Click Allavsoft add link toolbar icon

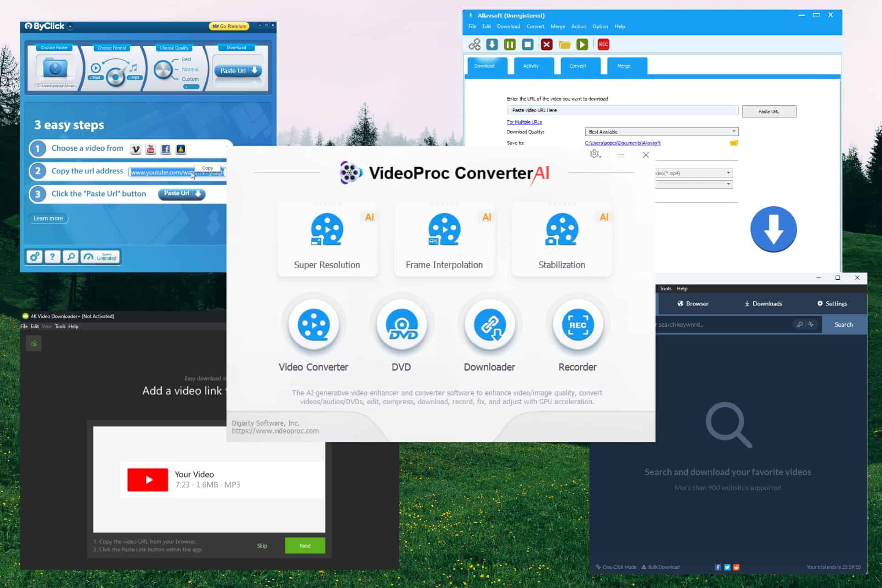tap(475, 45)
